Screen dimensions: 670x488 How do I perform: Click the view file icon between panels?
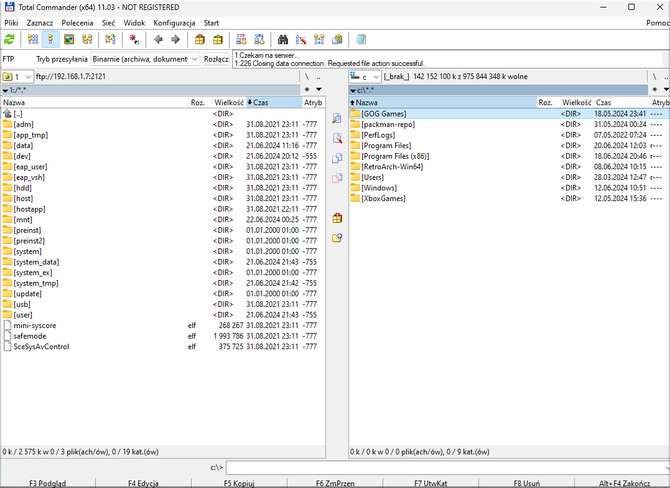pyautogui.click(x=337, y=118)
